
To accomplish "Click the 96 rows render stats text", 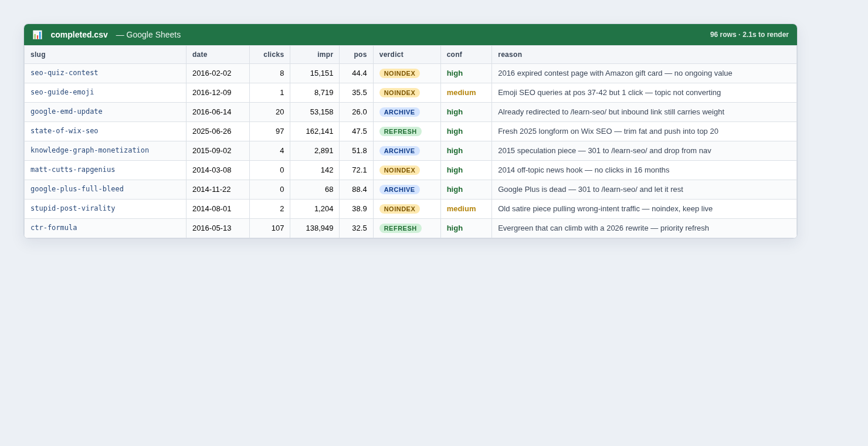I will point(749,35).
